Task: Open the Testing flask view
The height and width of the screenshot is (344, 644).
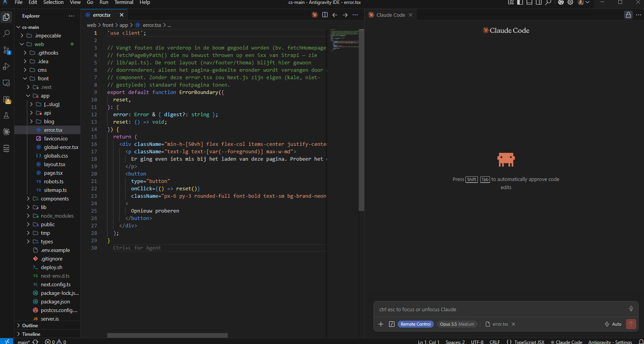Action: pyautogui.click(x=6, y=115)
